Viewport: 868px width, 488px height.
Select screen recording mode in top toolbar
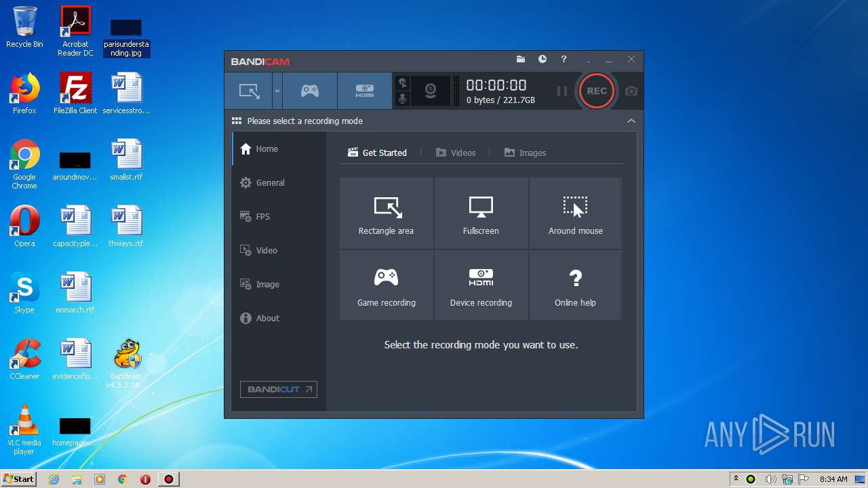coord(249,91)
